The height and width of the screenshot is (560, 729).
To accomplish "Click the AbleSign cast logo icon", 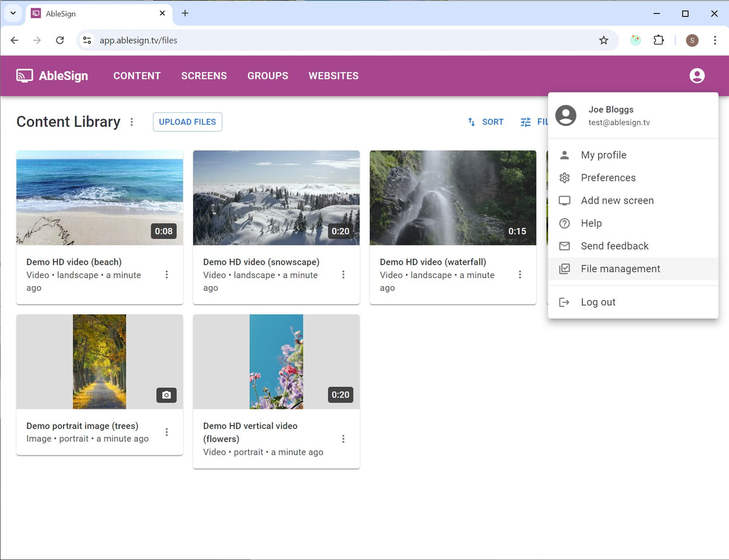I will coord(24,76).
